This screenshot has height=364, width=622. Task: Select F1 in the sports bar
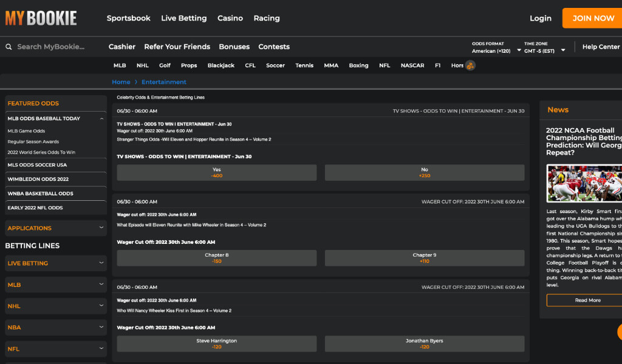click(437, 66)
